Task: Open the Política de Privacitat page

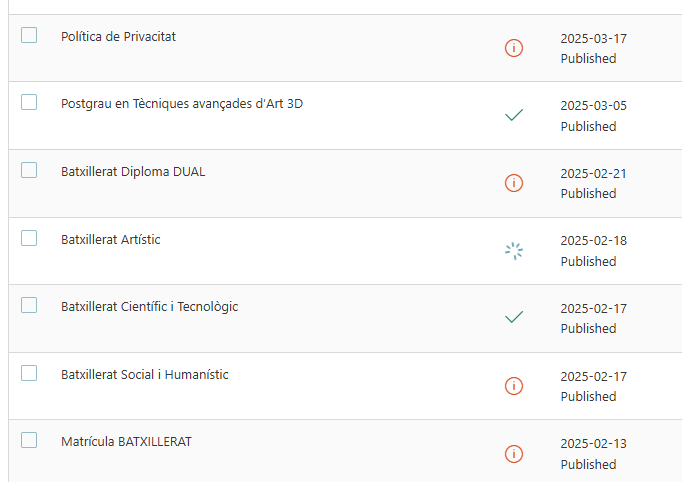Action: [x=118, y=37]
